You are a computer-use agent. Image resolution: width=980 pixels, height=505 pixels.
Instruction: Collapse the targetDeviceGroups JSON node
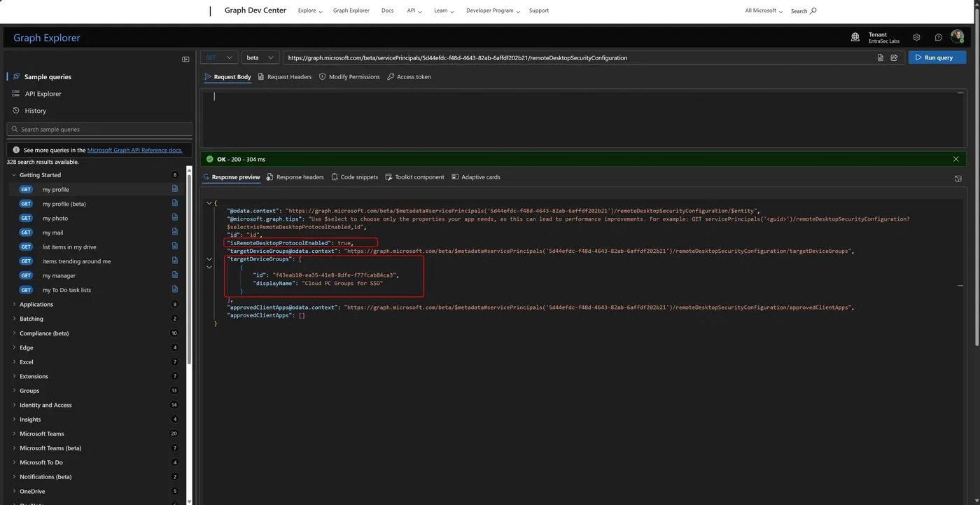click(x=209, y=259)
